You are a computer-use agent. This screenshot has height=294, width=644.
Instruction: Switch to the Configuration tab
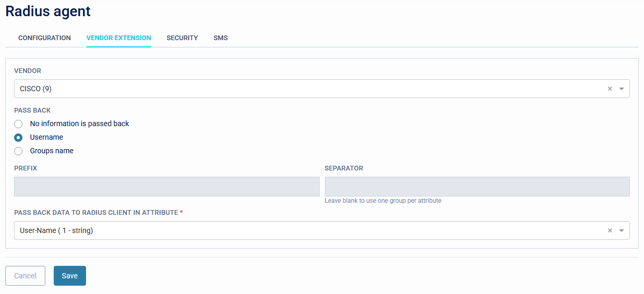(x=44, y=38)
